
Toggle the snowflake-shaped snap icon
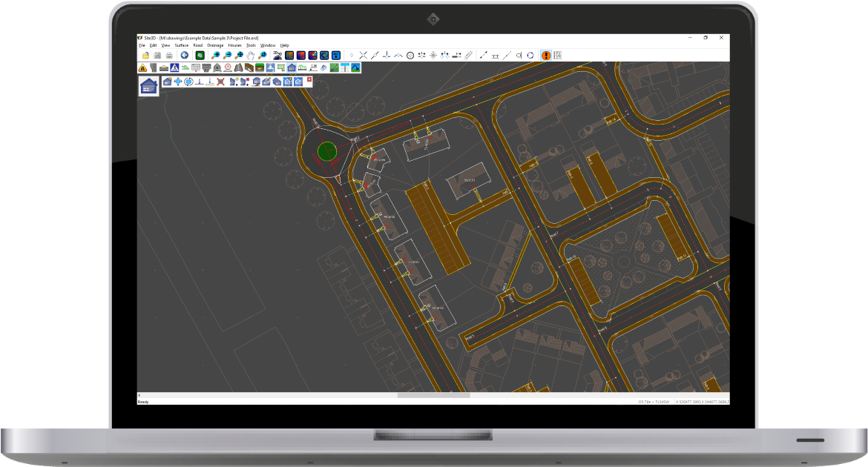pos(433,56)
